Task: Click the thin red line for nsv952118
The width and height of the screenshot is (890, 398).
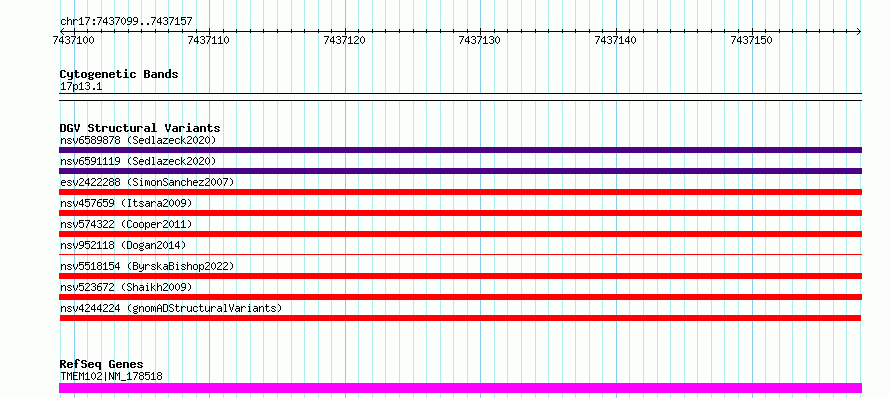Action: tap(460, 255)
